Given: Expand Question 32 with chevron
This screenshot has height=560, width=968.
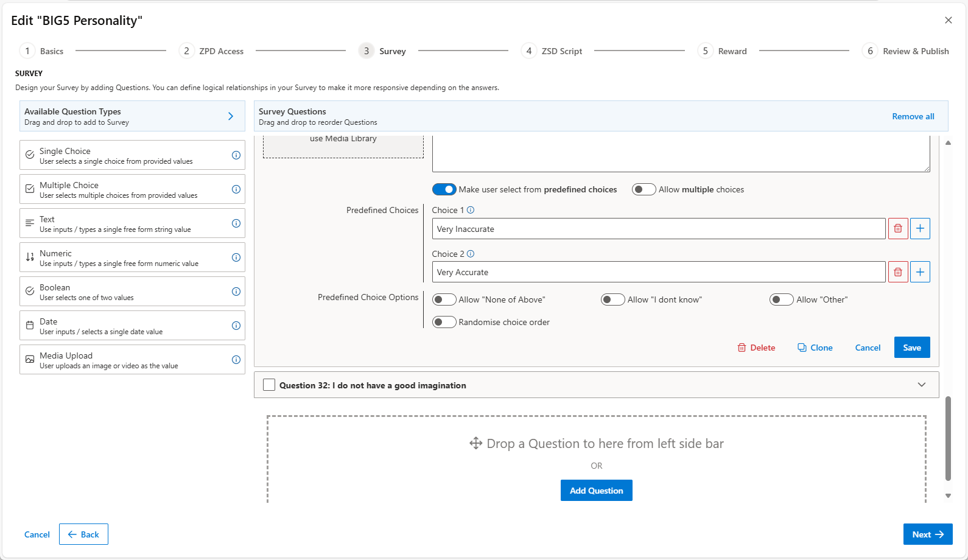Looking at the screenshot, I should pyautogui.click(x=922, y=385).
